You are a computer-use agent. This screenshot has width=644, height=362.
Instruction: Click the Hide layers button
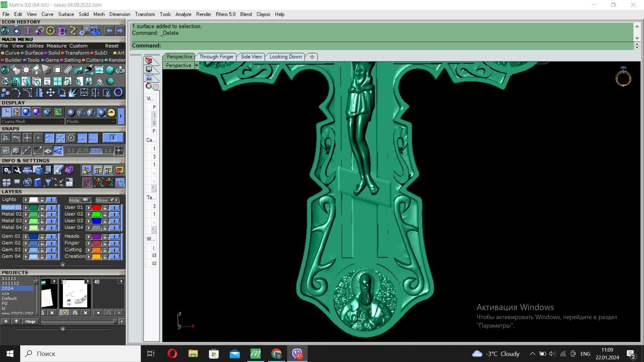pos(79,200)
